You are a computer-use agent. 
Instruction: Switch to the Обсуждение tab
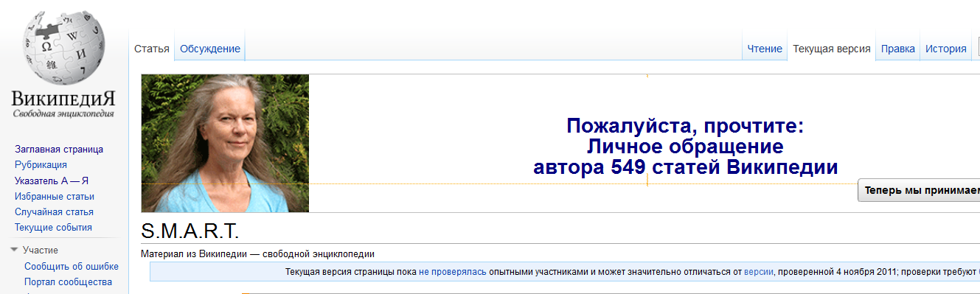pos(210,49)
